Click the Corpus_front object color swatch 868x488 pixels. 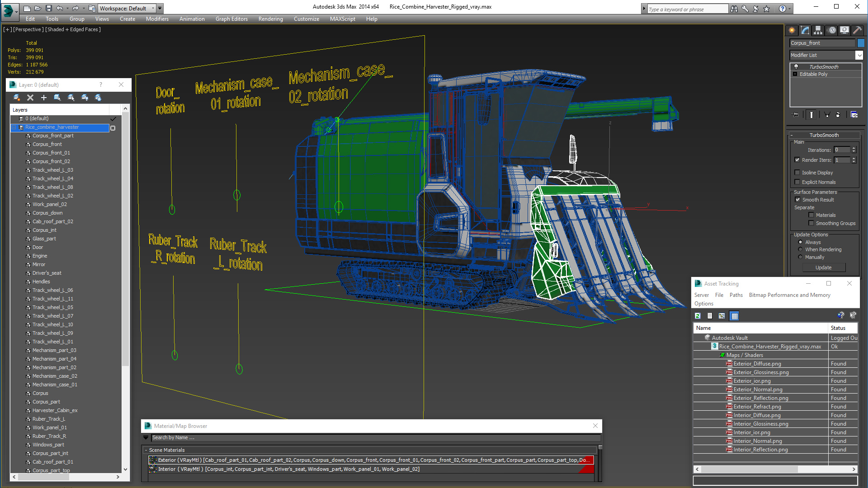861,43
